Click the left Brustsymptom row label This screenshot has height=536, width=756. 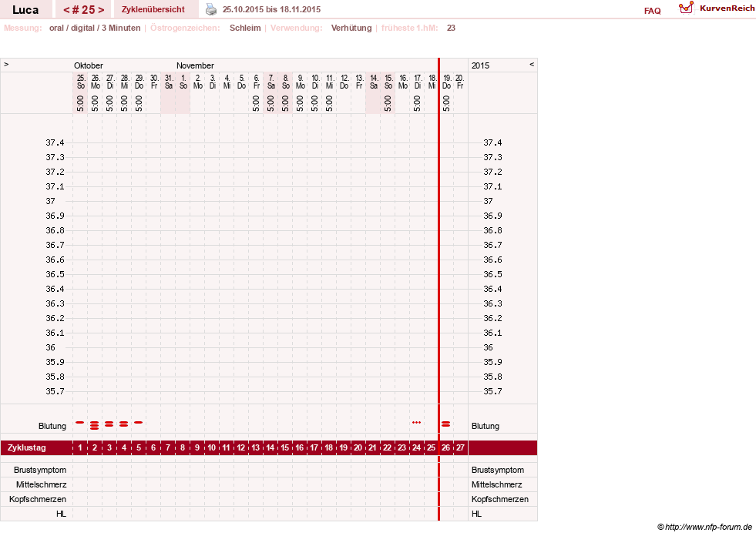(40, 470)
